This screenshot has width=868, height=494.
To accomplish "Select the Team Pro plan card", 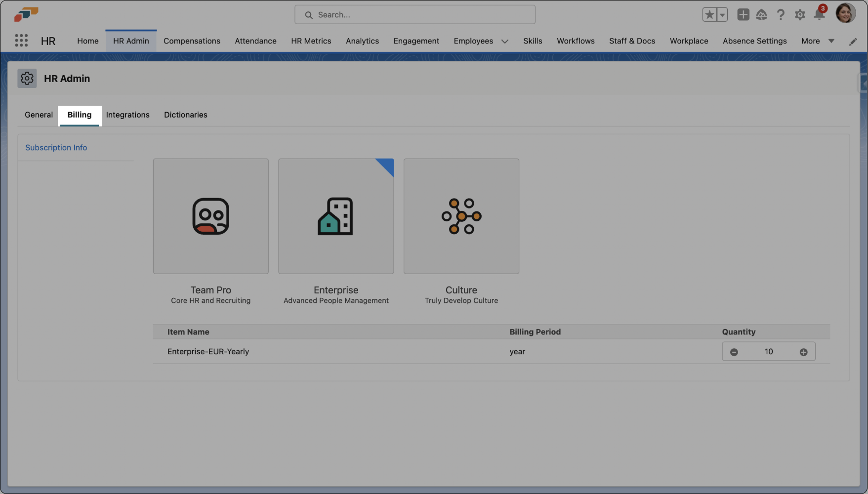I will [210, 216].
